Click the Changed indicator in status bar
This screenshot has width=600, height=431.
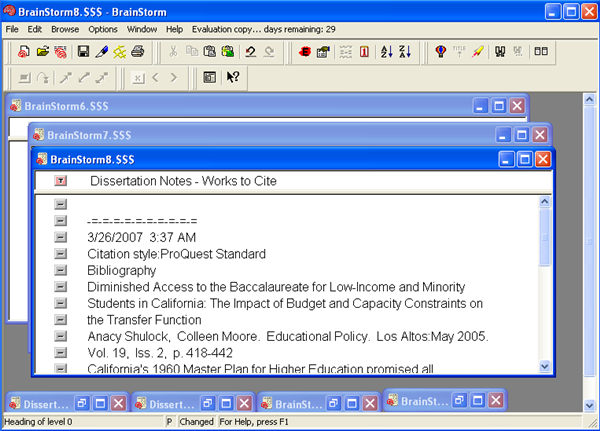click(196, 422)
